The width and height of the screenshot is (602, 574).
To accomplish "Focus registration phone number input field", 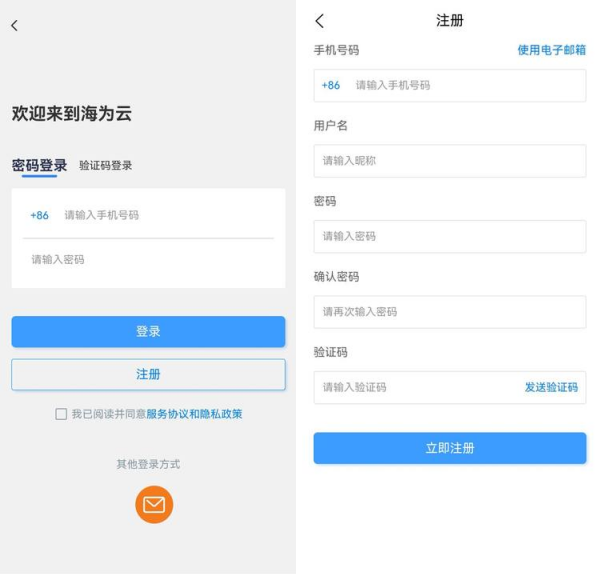I will 465,86.
